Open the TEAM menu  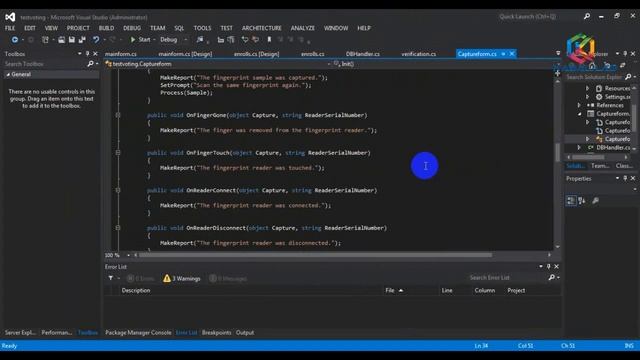158,28
